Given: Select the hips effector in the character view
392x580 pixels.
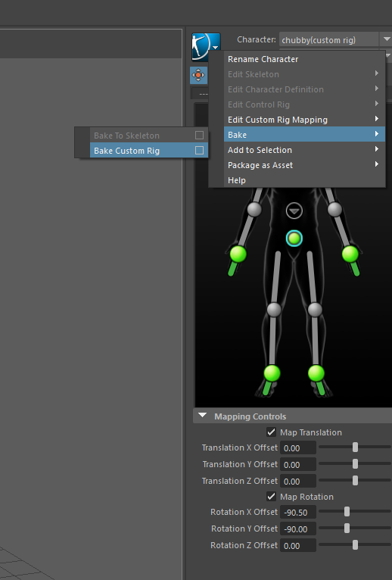Looking at the screenshot, I should 294,239.
